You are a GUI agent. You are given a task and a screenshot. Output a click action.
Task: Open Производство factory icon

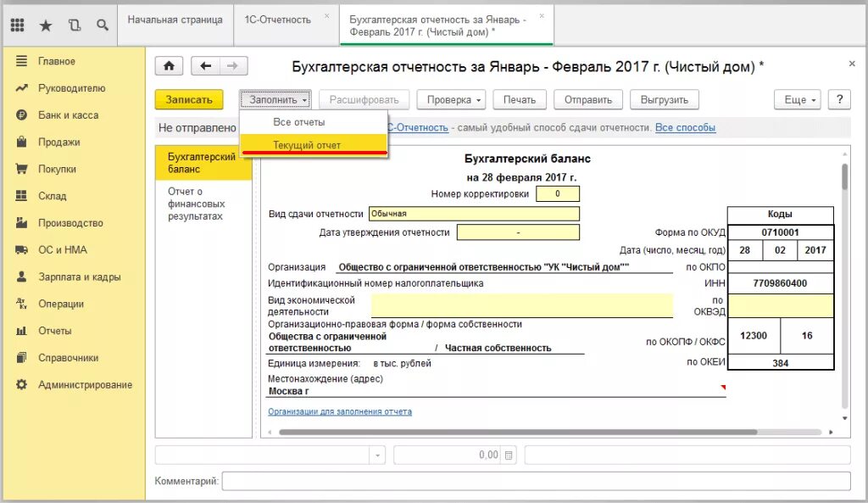point(21,223)
